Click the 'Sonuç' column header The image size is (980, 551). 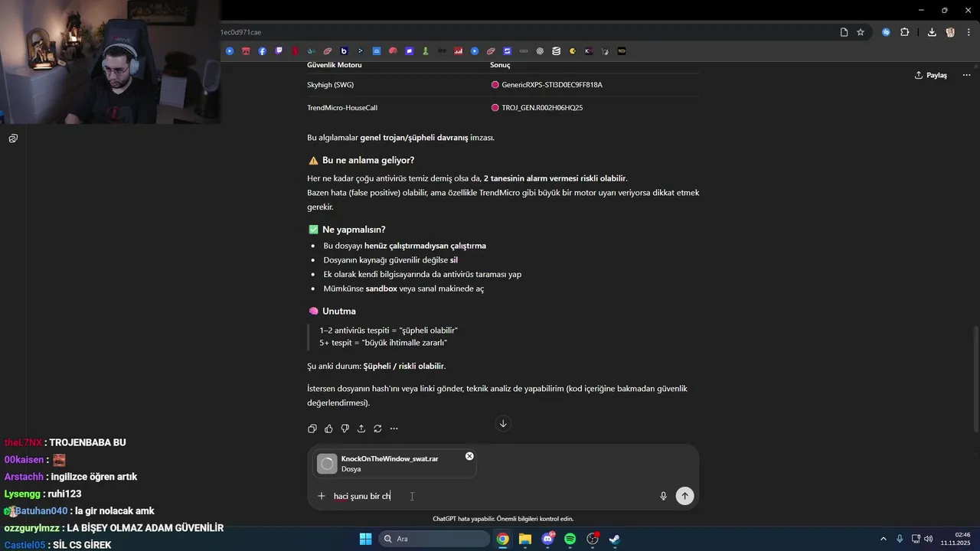coord(500,65)
